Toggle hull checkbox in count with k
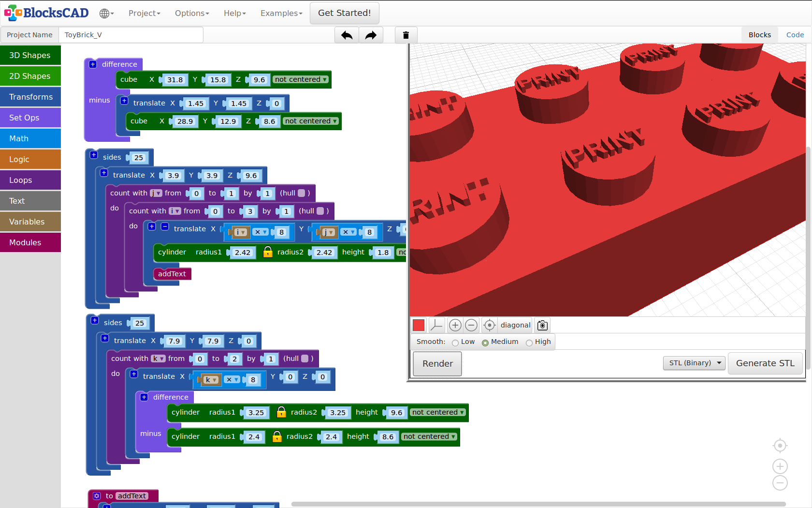 [x=304, y=359]
